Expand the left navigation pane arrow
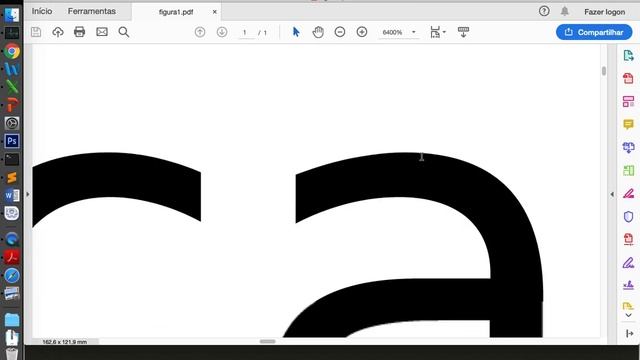This screenshot has width=640, height=360. point(28,194)
